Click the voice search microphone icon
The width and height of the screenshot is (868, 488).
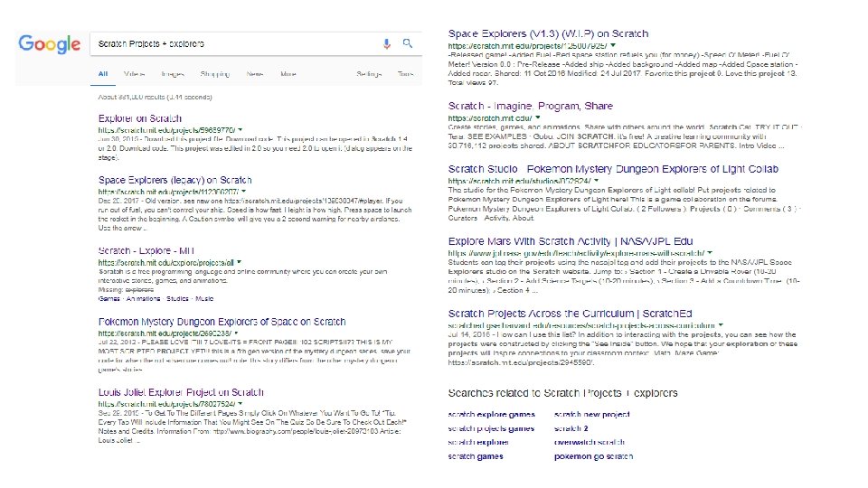(x=386, y=43)
